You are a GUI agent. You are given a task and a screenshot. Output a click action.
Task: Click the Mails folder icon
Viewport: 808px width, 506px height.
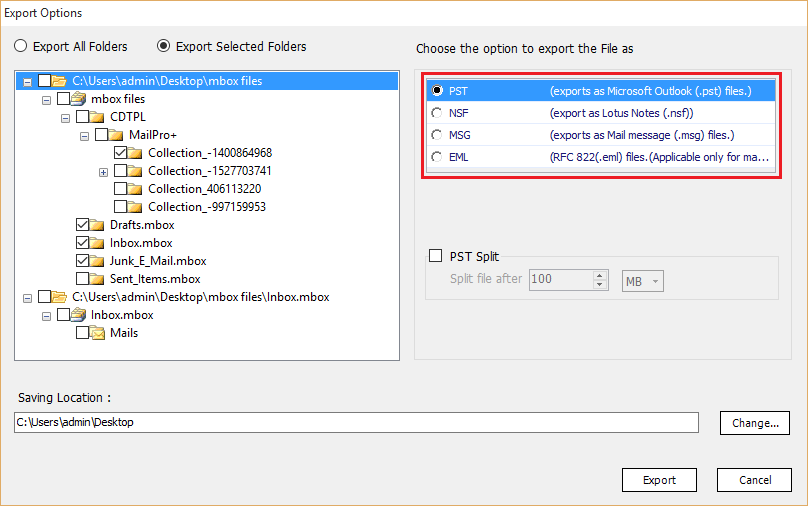coord(98,333)
